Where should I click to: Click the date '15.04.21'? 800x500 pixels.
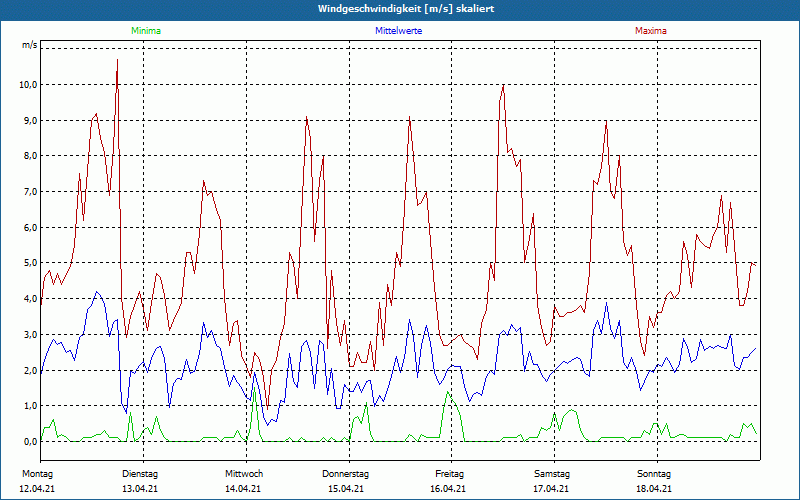pyautogui.click(x=346, y=489)
